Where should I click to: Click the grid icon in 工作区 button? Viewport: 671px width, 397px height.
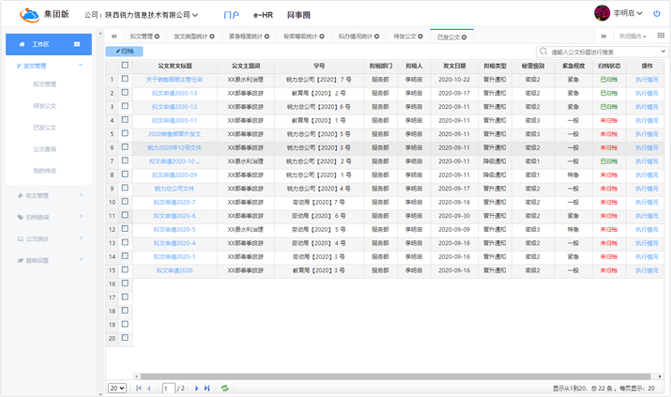(77, 44)
